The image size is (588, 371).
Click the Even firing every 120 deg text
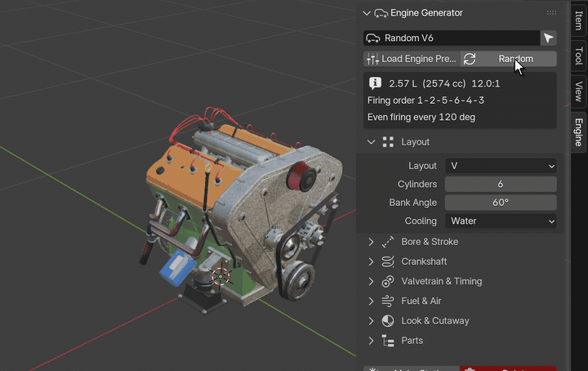pyautogui.click(x=421, y=118)
